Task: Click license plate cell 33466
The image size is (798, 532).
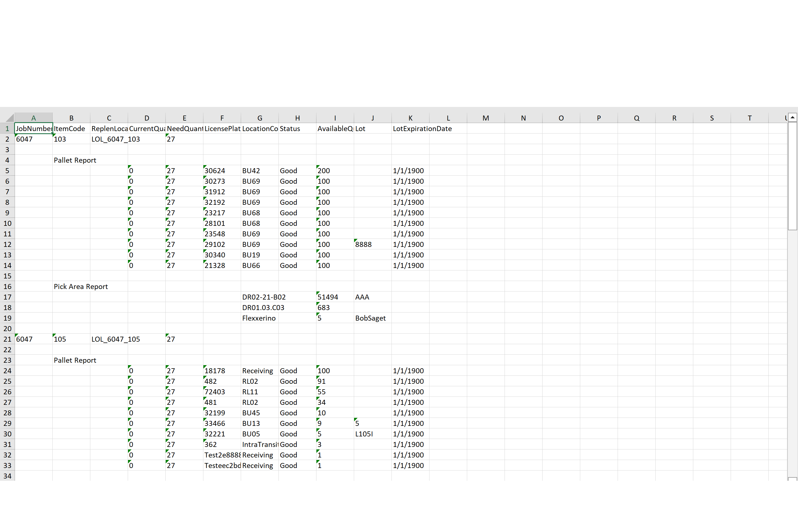Action: [222, 423]
